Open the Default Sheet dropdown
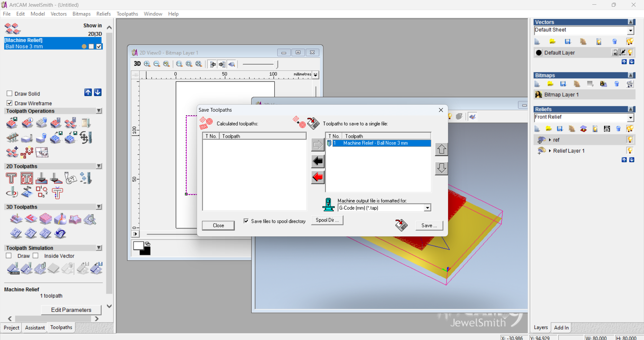This screenshot has height=340, width=644. [631, 31]
